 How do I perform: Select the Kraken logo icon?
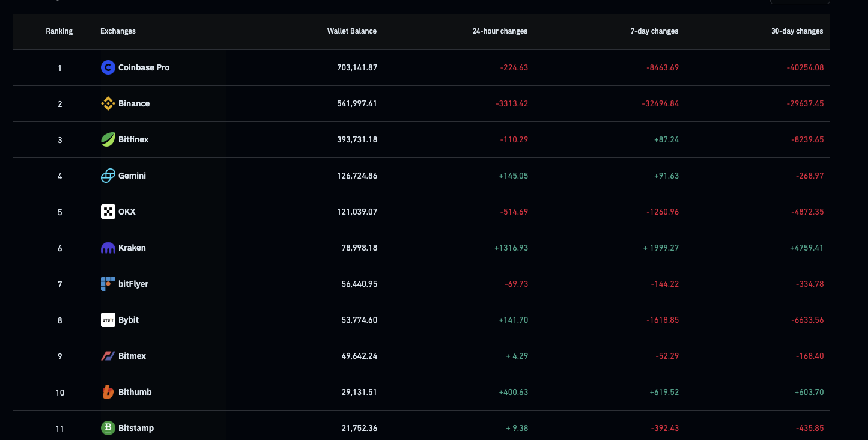[107, 248]
